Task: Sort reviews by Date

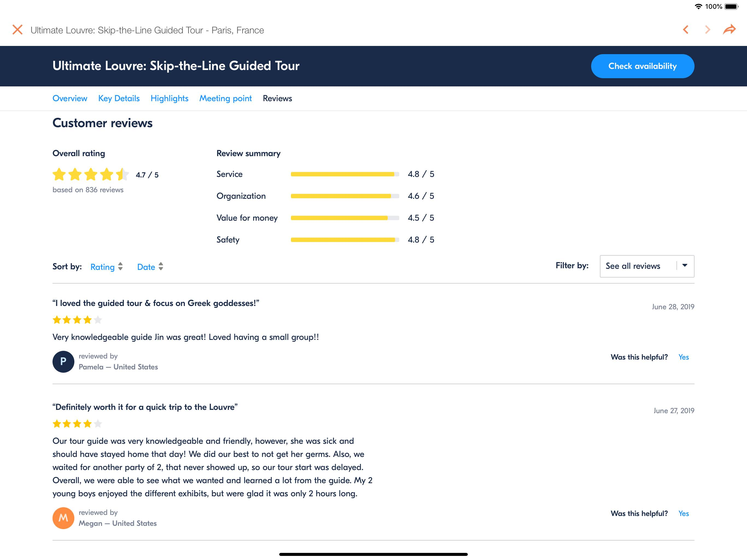Action: [146, 267]
